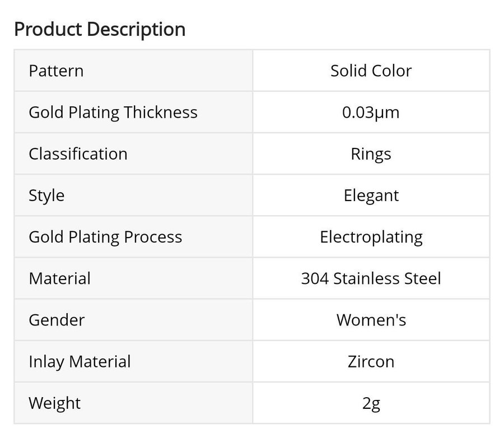Select the 'Solid Color' value cell
The width and height of the screenshot is (504, 433).
(371, 71)
